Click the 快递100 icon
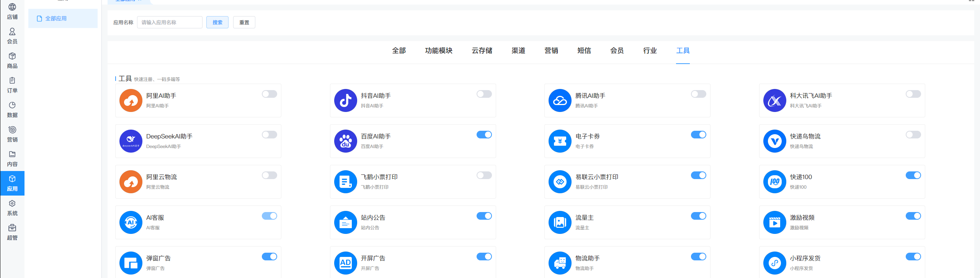The height and width of the screenshot is (278, 980). click(775, 182)
